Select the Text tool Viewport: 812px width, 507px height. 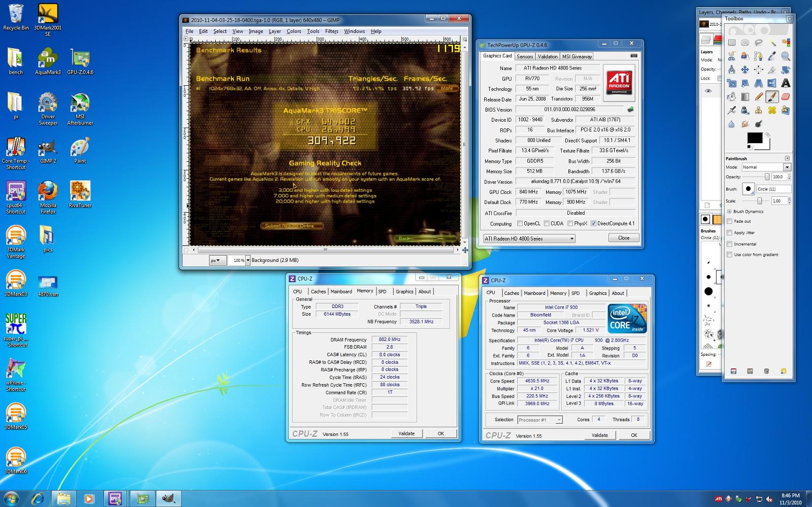point(786,83)
